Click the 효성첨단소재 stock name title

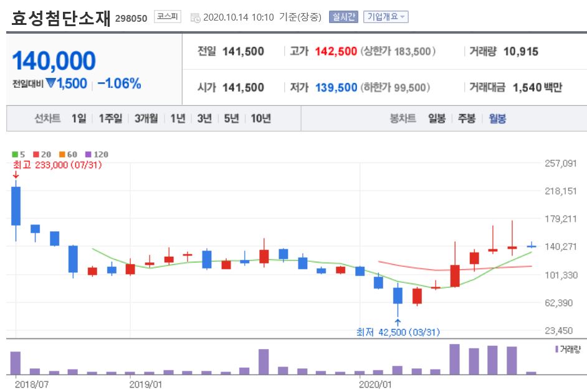point(61,17)
